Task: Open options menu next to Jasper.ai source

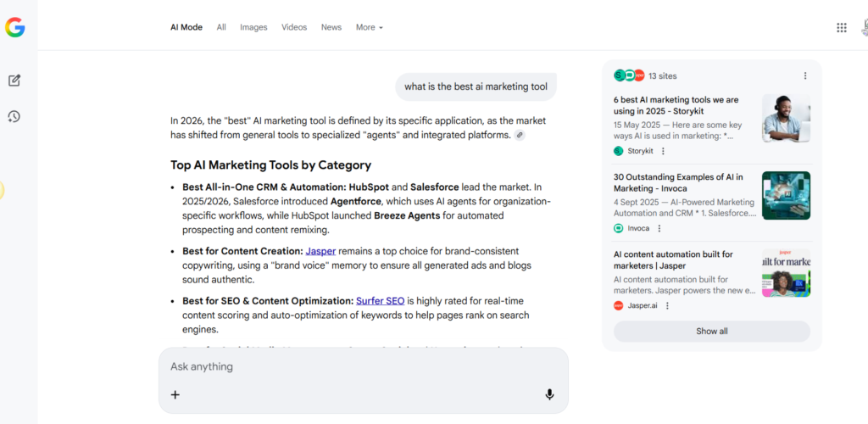Action: (667, 305)
